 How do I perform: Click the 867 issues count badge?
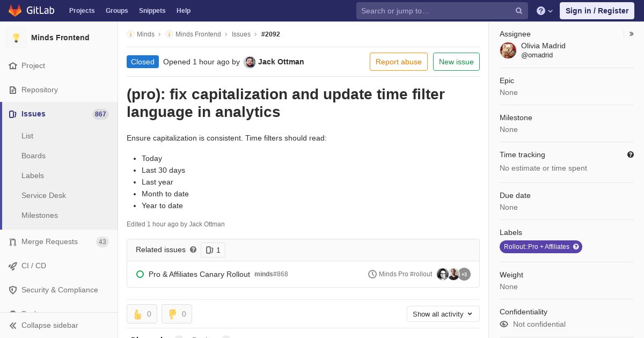[x=100, y=114]
